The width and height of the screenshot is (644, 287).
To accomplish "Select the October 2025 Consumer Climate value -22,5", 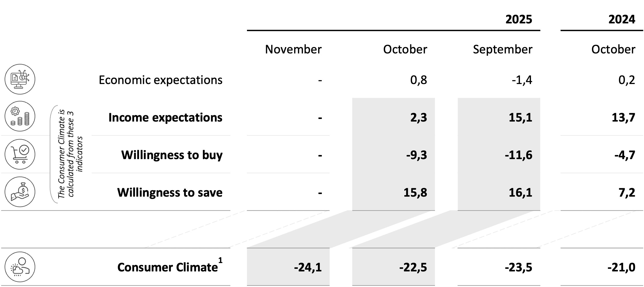I will click(413, 267).
